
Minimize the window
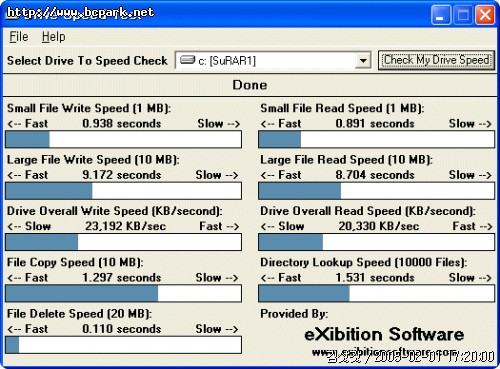click(x=441, y=15)
